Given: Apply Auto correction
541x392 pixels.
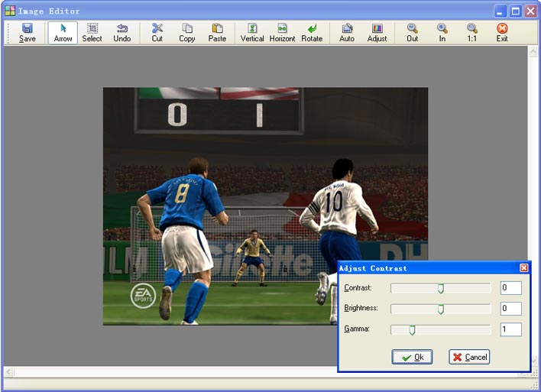Looking at the screenshot, I should (x=347, y=33).
